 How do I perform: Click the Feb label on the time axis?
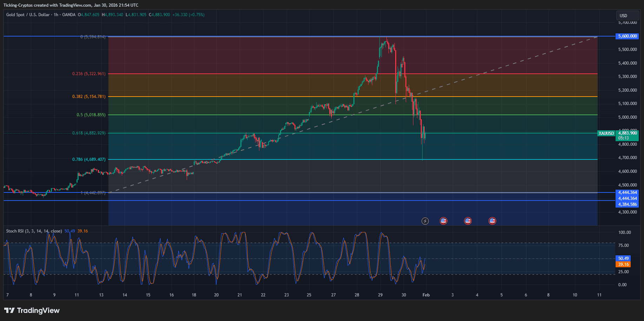[x=427, y=295]
